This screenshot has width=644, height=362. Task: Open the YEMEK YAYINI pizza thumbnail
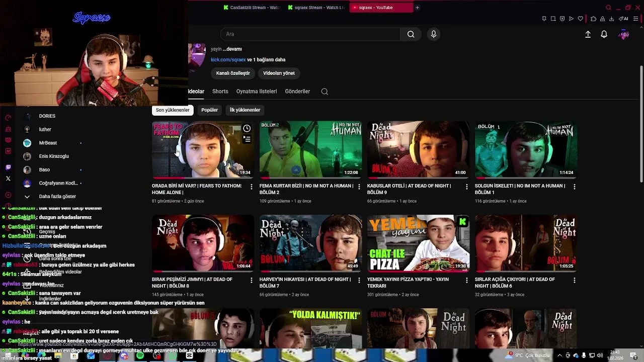[418, 243]
